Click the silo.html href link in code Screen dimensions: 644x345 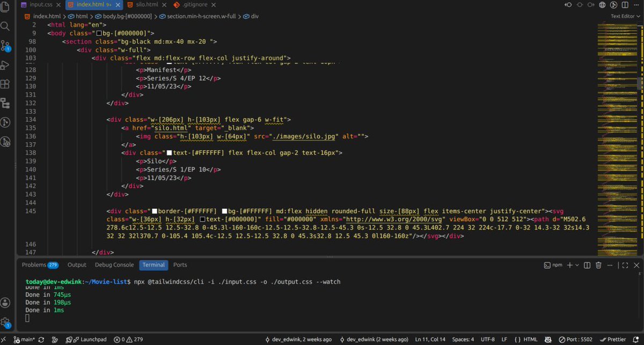click(x=170, y=128)
